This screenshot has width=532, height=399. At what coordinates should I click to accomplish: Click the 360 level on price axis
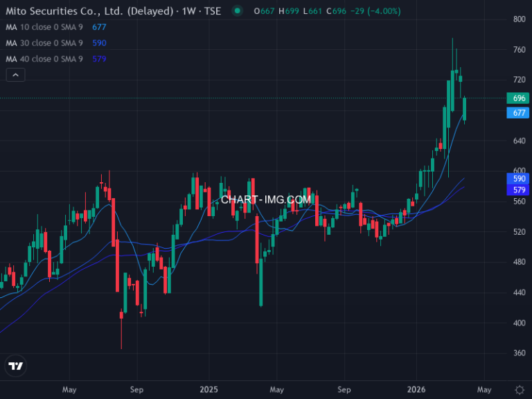(x=520, y=353)
